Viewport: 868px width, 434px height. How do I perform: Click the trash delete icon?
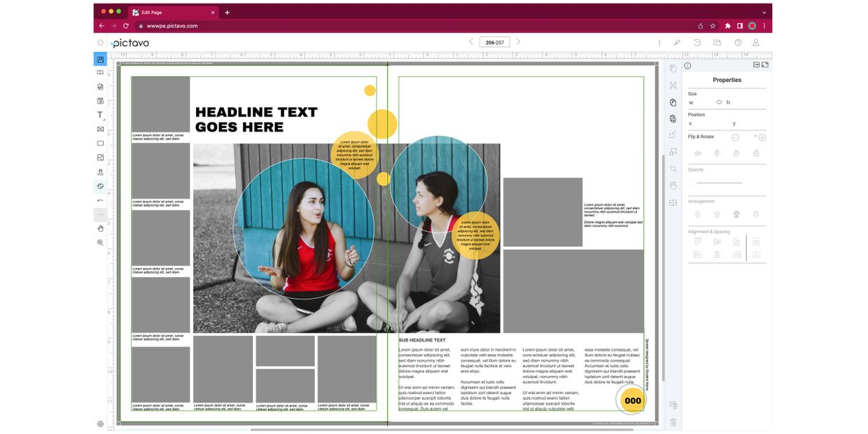pos(673,422)
